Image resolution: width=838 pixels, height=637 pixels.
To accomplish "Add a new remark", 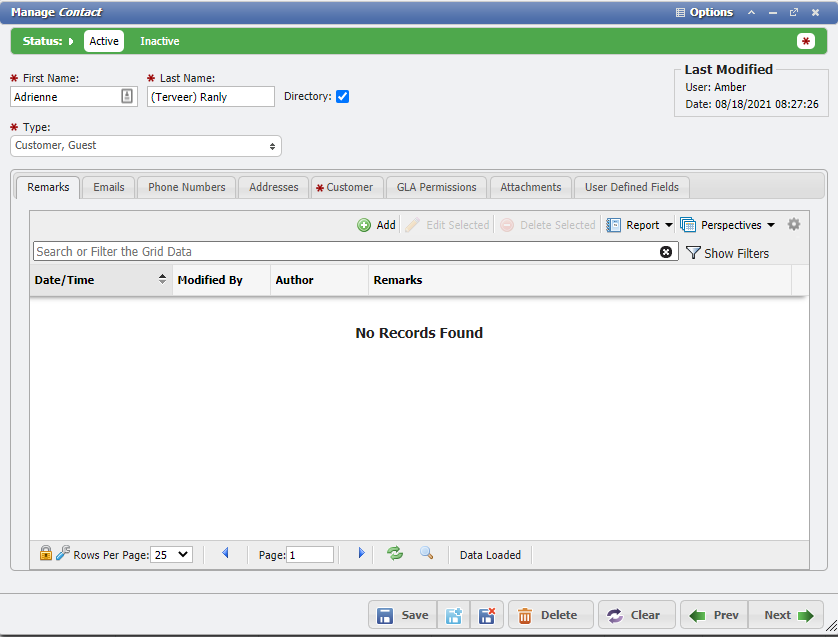I will 376,224.
